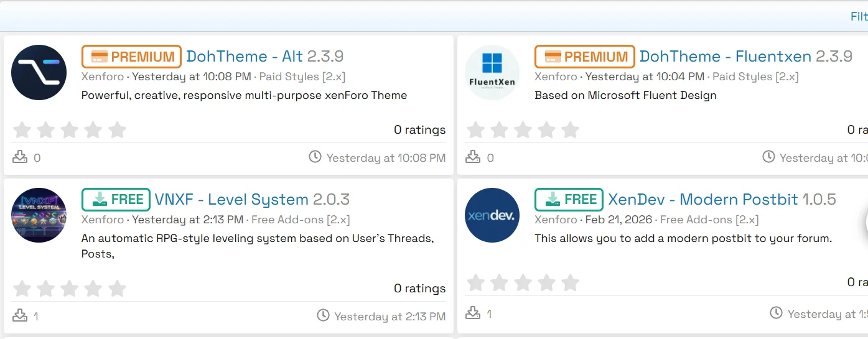Screen dimensions: 868x339
Task: Click FREE badge on VNXF - Level System
Action: pyautogui.click(x=116, y=200)
